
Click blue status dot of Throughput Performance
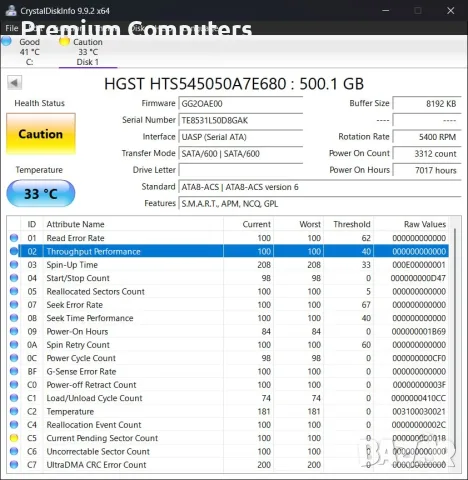click(x=14, y=251)
